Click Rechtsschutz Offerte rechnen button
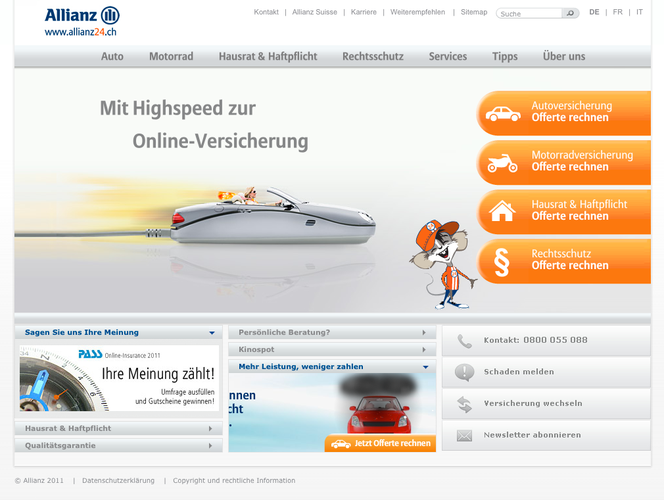 [564, 261]
